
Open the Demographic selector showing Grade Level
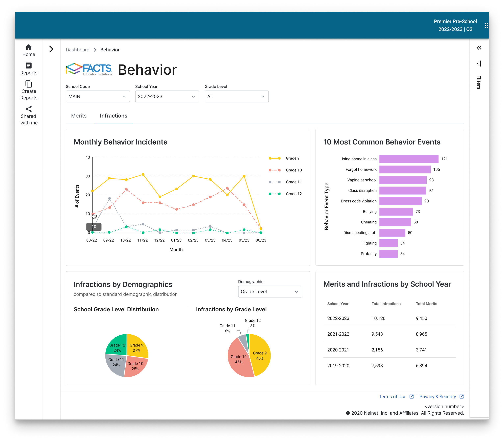[270, 291]
